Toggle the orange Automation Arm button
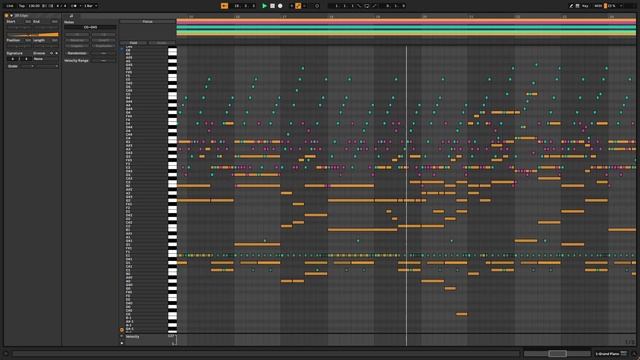Image resolution: width=640 pixels, height=360 pixels. tap(298, 6)
